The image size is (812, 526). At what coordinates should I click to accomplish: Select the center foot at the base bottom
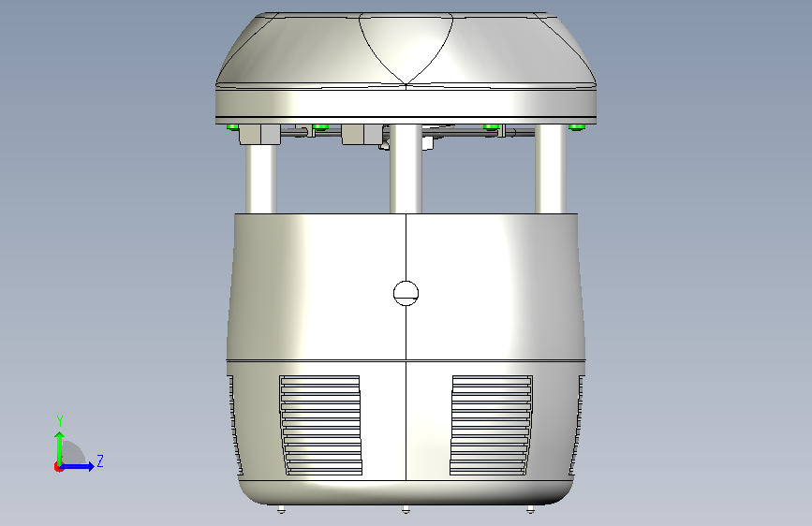[406, 509]
